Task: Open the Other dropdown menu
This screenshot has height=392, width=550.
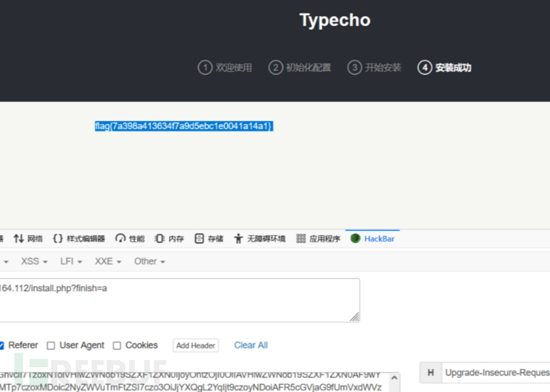Action: point(149,261)
